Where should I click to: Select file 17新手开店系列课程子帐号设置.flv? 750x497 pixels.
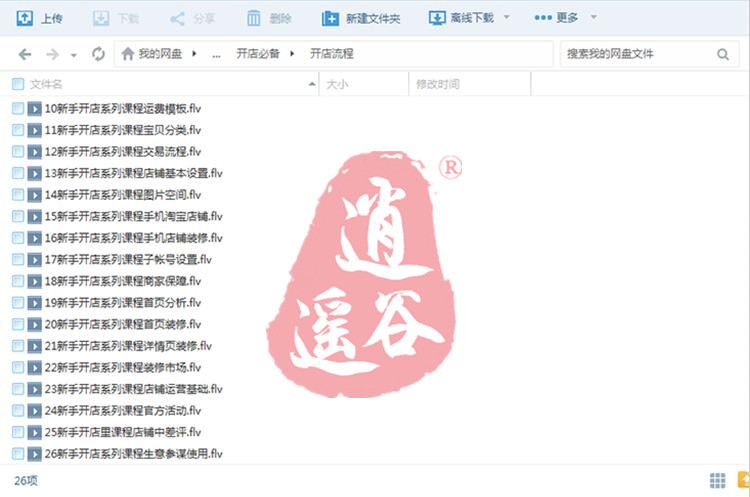coord(128,260)
